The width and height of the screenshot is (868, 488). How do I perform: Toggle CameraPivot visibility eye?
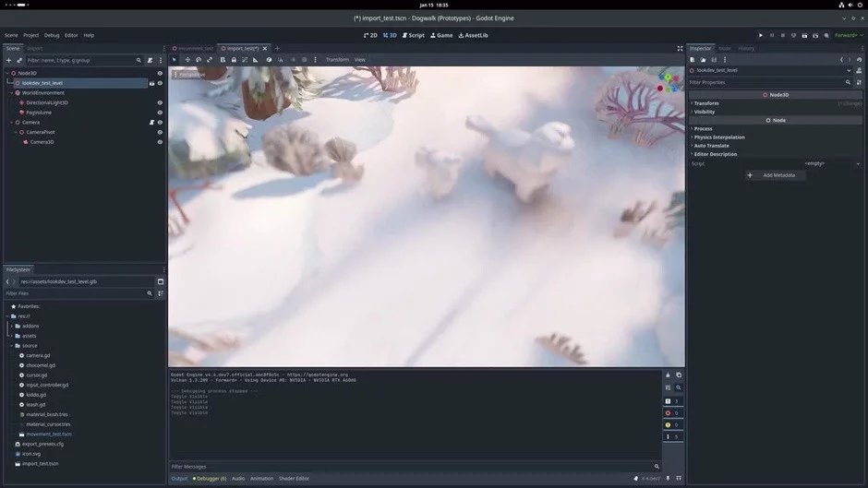pyautogui.click(x=160, y=132)
